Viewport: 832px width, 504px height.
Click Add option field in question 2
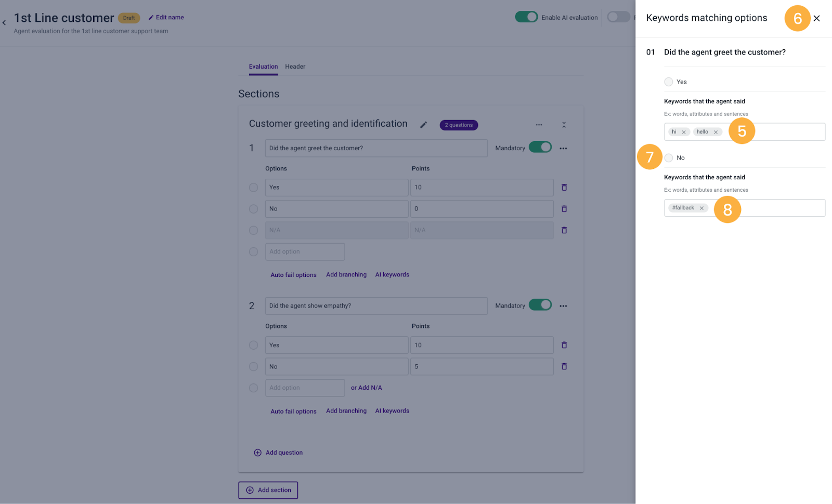pos(305,388)
